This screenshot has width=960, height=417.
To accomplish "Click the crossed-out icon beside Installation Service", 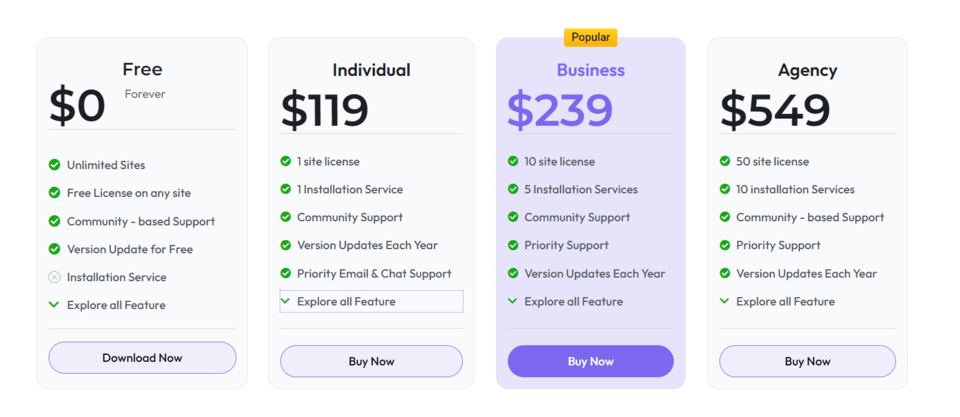I will pyautogui.click(x=54, y=277).
